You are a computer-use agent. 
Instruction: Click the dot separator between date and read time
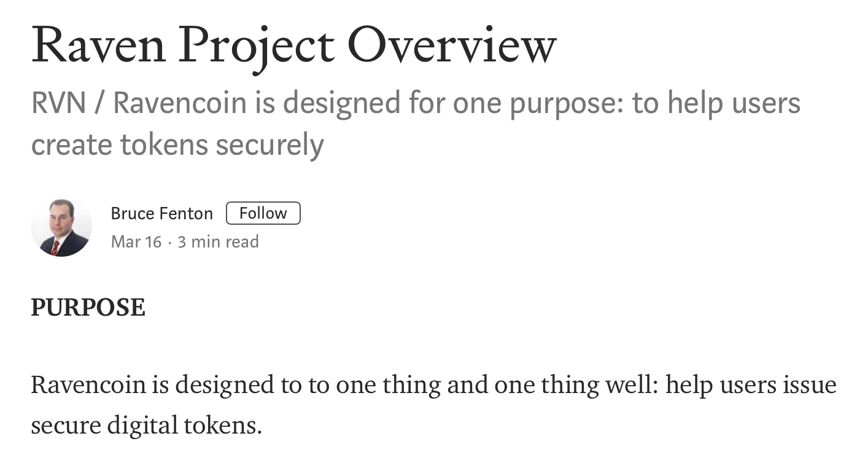(170, 243)
